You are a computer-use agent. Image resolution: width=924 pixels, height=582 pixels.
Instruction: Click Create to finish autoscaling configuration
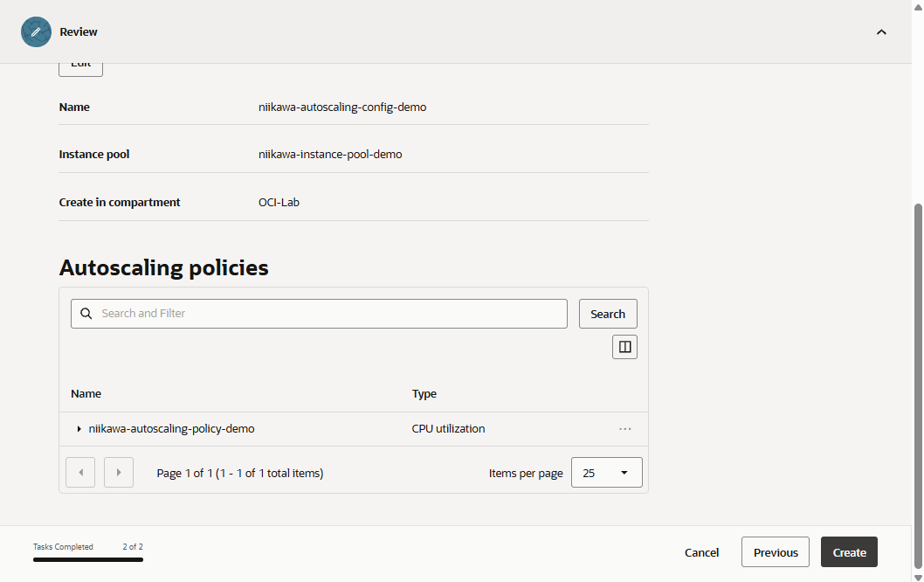849,552
